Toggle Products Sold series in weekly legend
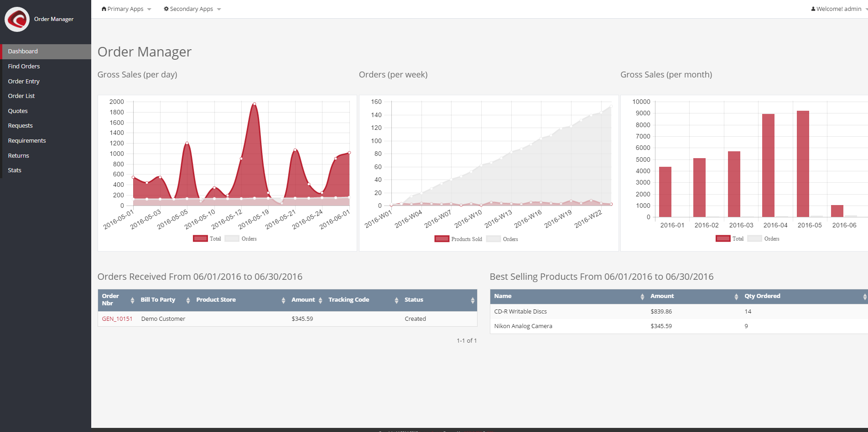868x432 pixels. click(x=458, y=239)
